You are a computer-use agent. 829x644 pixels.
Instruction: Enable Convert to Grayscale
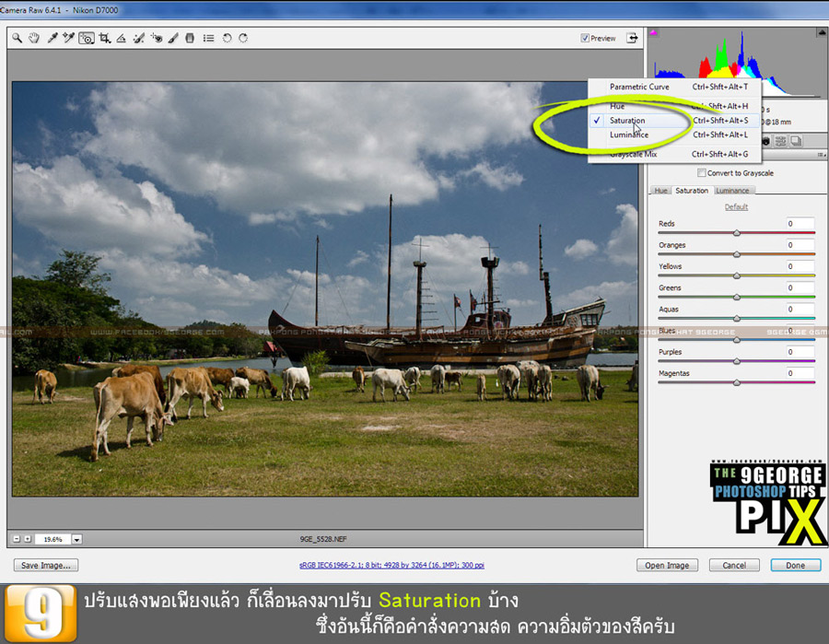point(702,173)
